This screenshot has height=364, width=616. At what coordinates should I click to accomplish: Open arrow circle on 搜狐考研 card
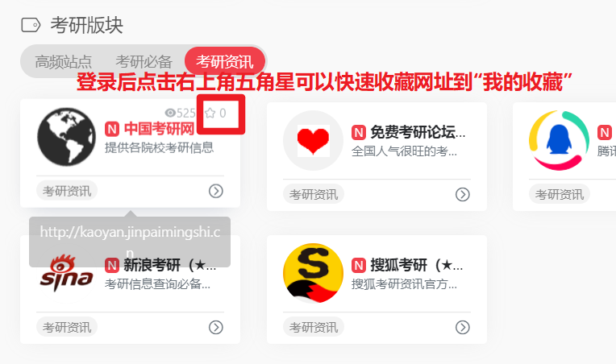tap(462, 327)
